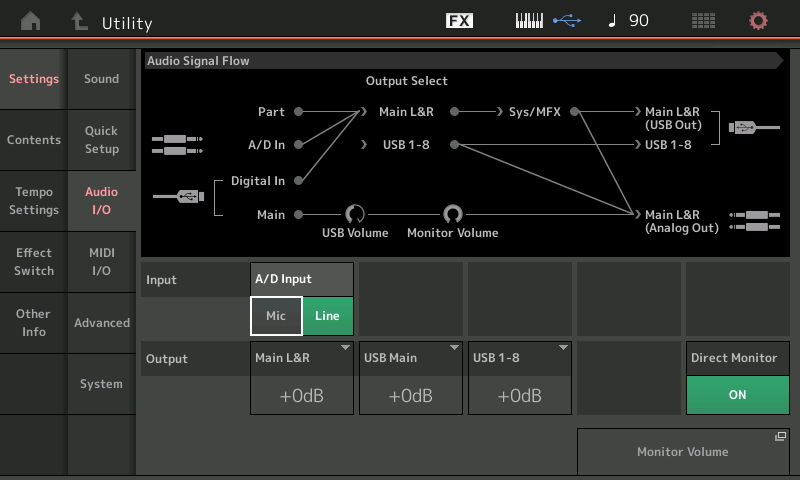Click the Sys/MFX label in signal flow
The width and height of the screenshot is (800, 480).
pos(535,112)
